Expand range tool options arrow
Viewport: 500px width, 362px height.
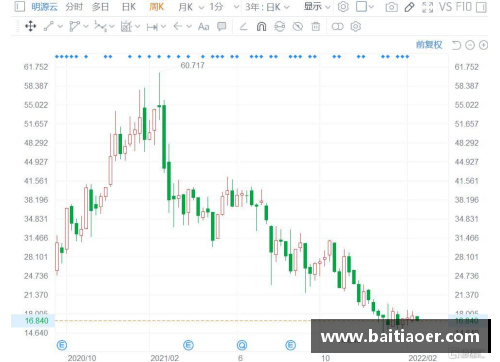click(163, 26)
